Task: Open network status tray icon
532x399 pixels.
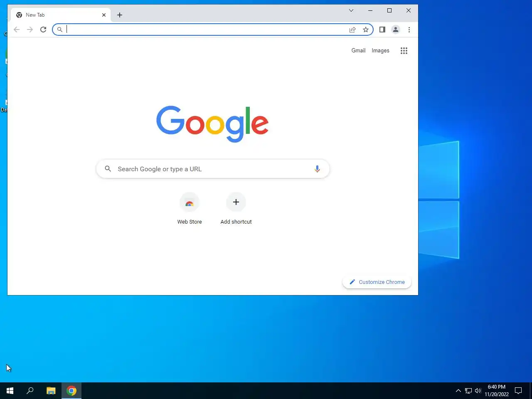Action: click(x=468, y=391)
